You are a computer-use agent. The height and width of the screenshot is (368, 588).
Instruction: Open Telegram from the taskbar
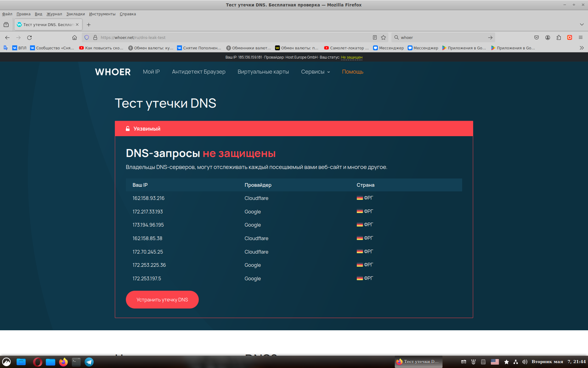pos(89,362)
